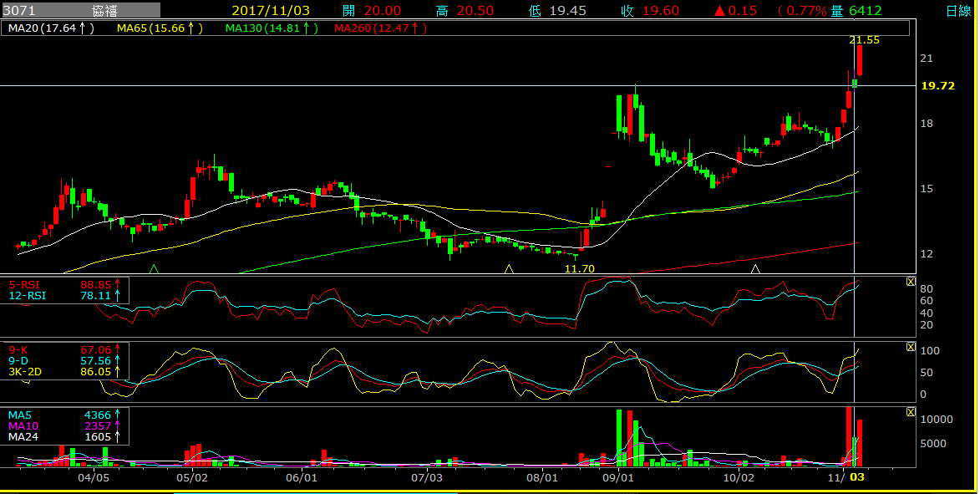Screen dimensions: 980x494
Task: Click the 19.72 price level label
Action: tap(938, 85)
